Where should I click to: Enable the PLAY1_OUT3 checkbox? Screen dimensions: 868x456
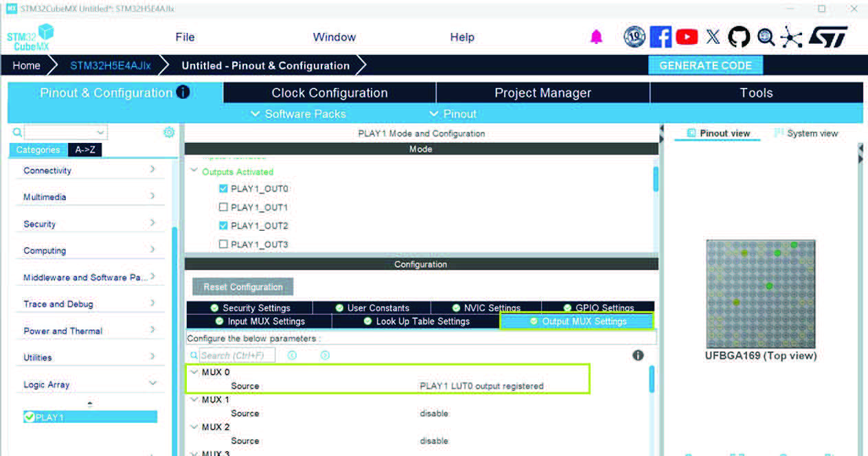[x=223, y=244]
